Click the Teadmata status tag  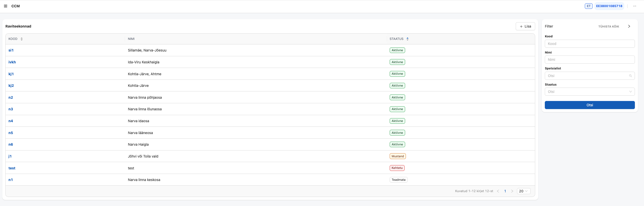pos(398,180)
